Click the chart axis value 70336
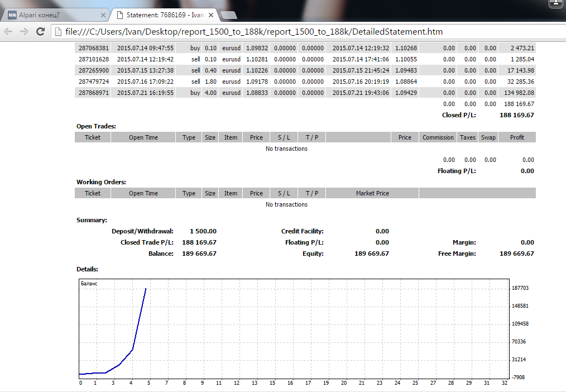The height and width of the screenshot is (392, 566). pyautogui.click(x=519, y=342)
